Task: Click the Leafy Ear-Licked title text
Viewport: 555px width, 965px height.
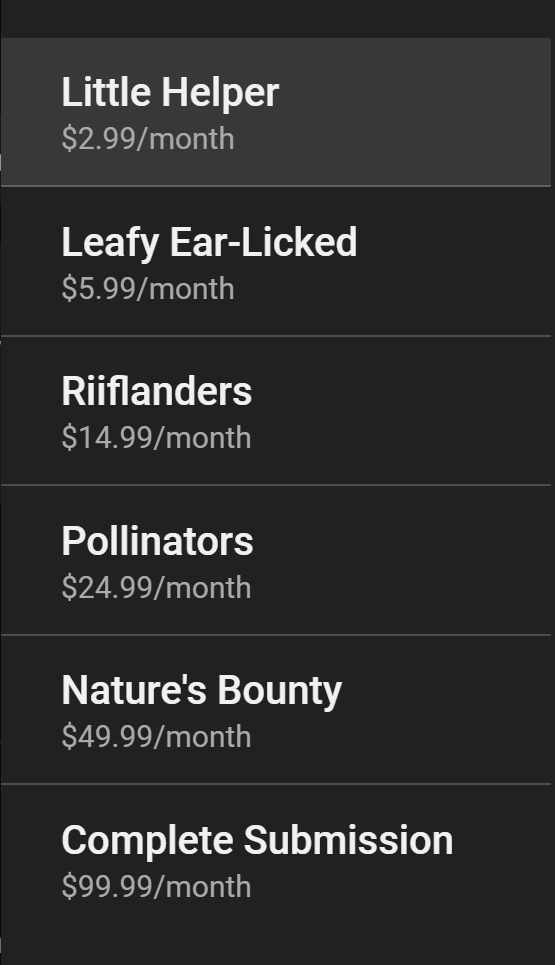Action: (x=209, y=242)
